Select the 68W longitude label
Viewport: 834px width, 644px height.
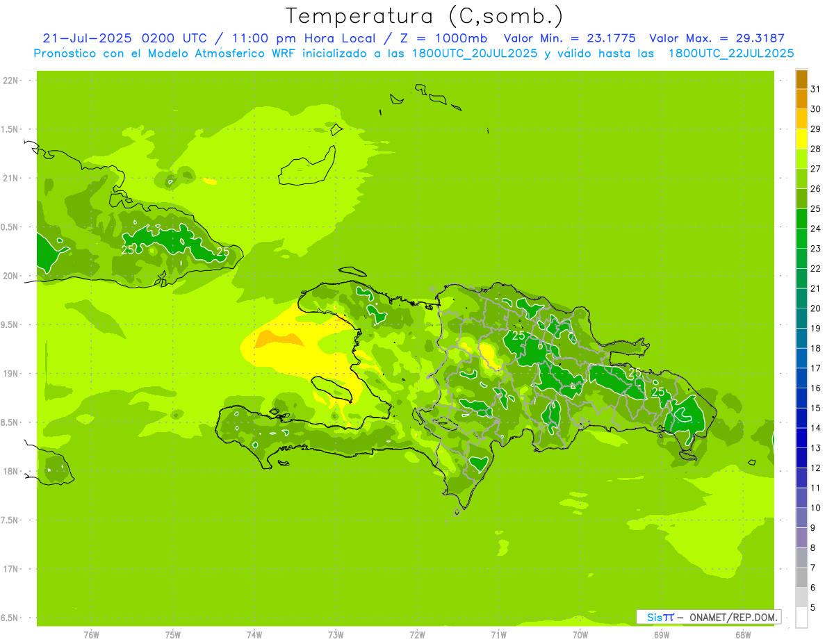pos(743,635)
